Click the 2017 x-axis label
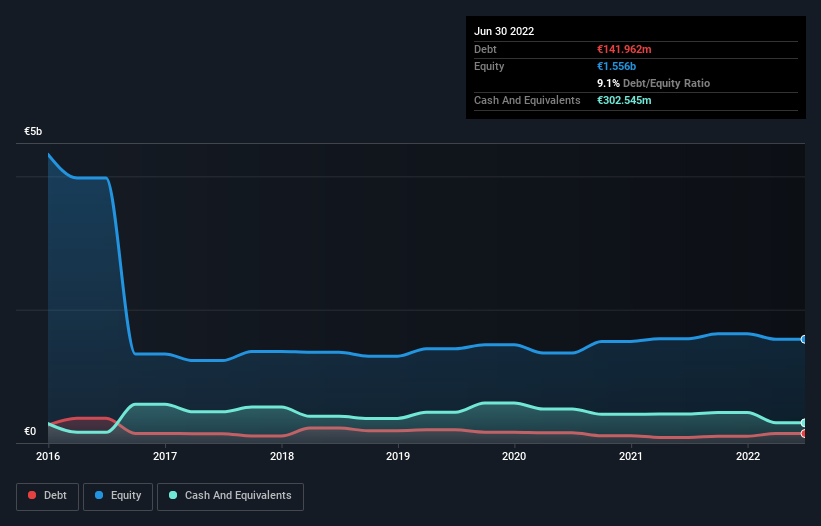Image resolution: width=821 pixels, height=526 pixels. click(x=165, y=456)
